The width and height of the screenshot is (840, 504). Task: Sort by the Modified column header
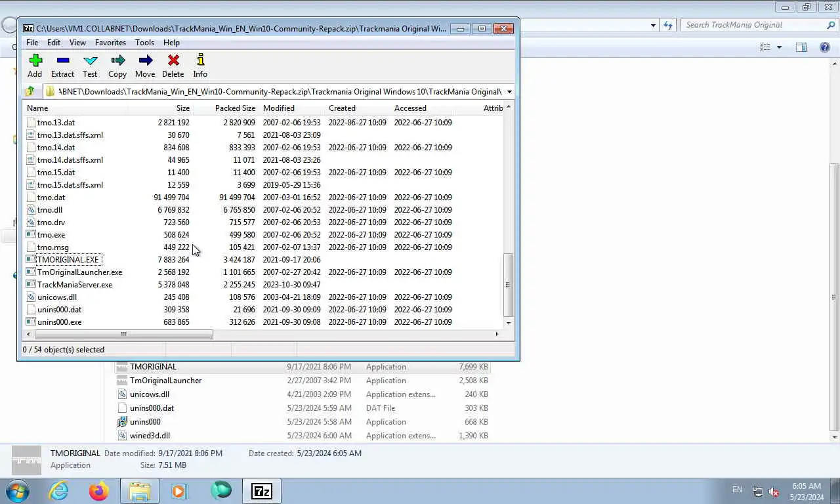292,108
